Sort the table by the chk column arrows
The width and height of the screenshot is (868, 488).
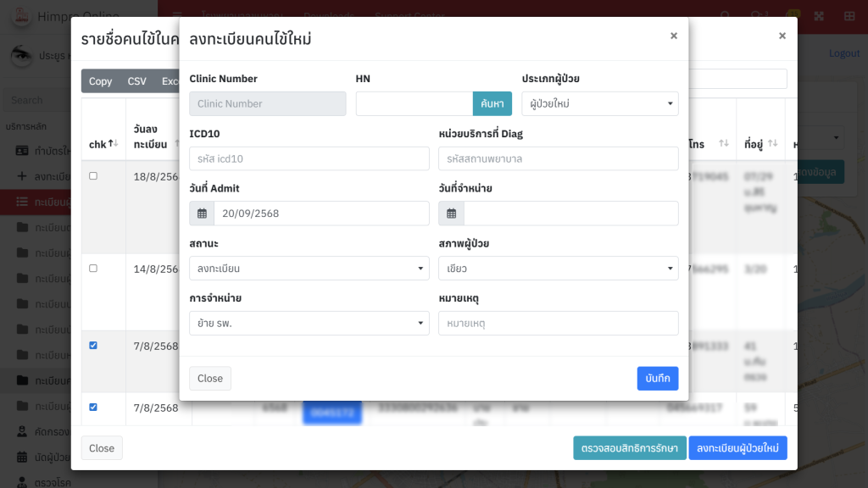click(x=113, y=144)
